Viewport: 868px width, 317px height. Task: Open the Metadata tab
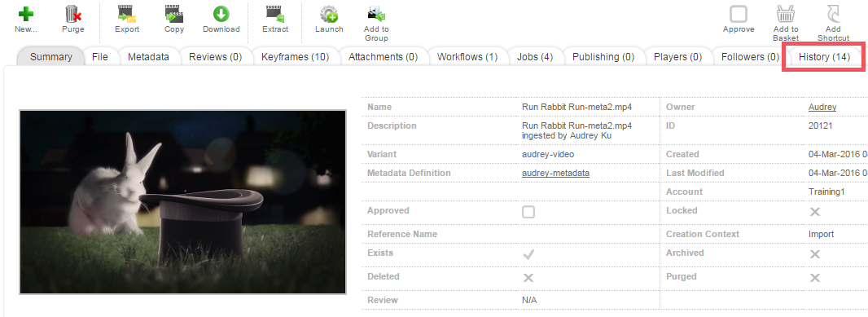(x=148, y=56)
